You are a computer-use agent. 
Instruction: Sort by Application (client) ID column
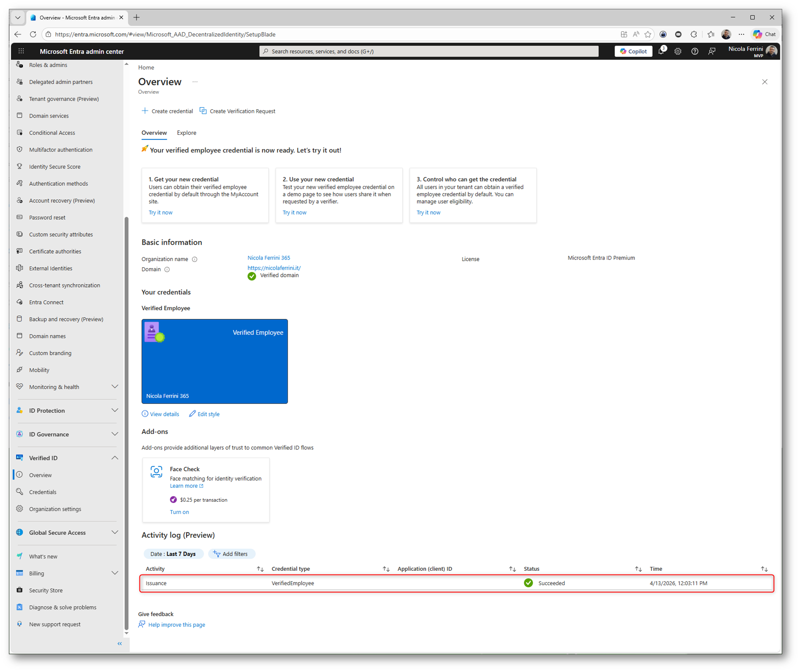point(512,569)
